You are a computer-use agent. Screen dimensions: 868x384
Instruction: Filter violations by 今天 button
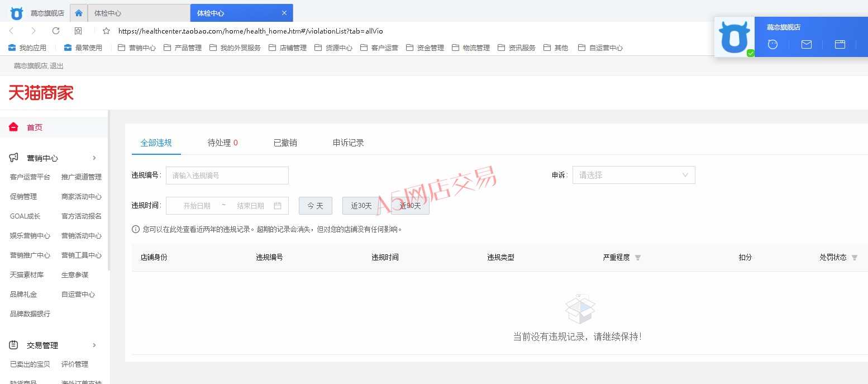point(316,206)
